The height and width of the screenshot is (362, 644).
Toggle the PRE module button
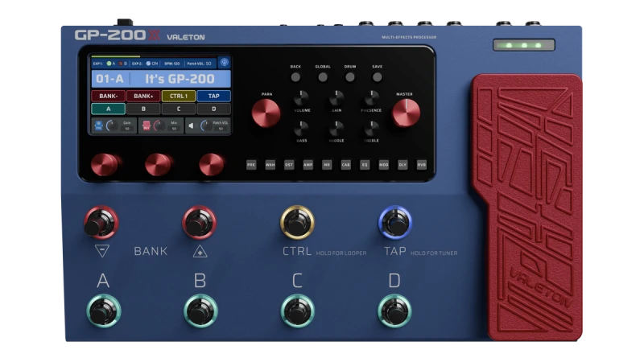(251, 165)
